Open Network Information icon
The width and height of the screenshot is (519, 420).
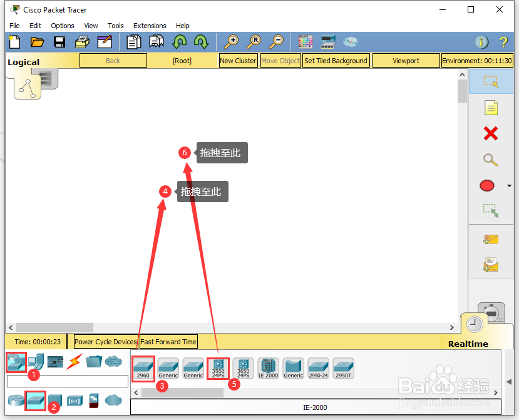tap(481, 42)
